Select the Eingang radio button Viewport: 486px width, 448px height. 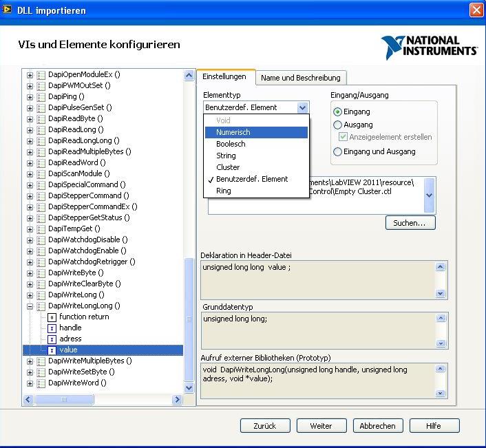[x=337, y=111]
